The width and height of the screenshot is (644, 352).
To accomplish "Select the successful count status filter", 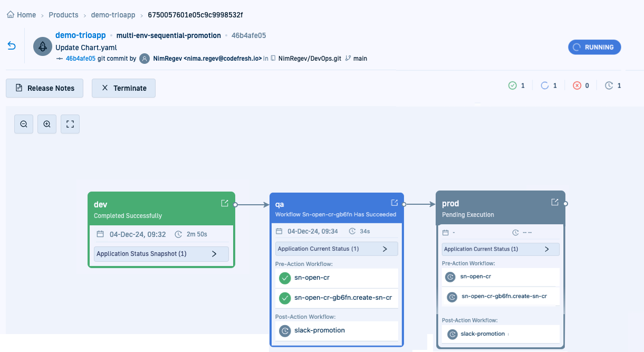I will pyautogui.click(x=516, y=85).
